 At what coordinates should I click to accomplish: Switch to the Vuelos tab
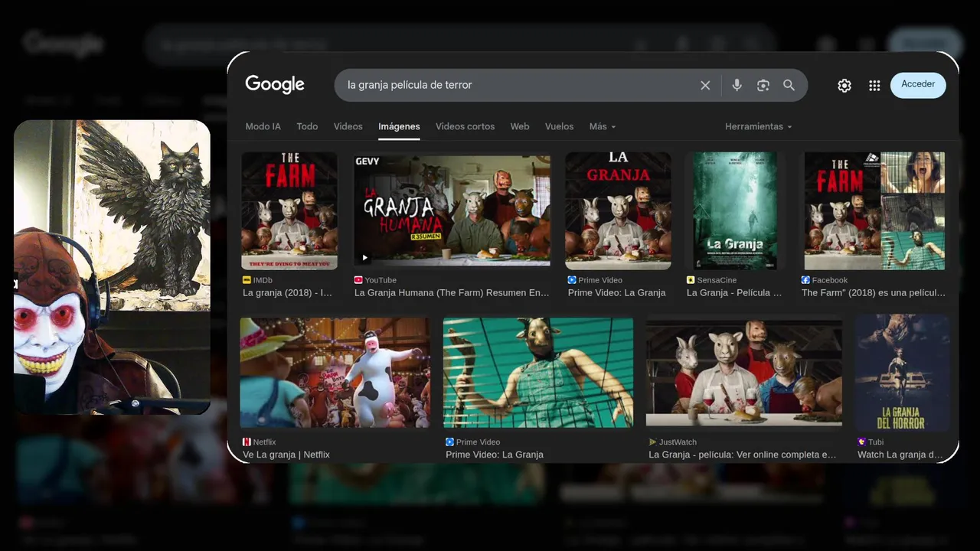[x=559, y=126]
